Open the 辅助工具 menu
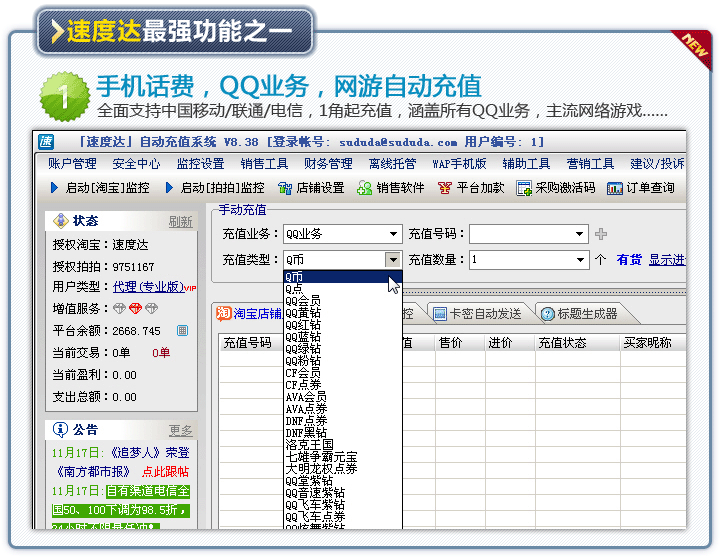The image size is (720, 558). coord(526,163)
